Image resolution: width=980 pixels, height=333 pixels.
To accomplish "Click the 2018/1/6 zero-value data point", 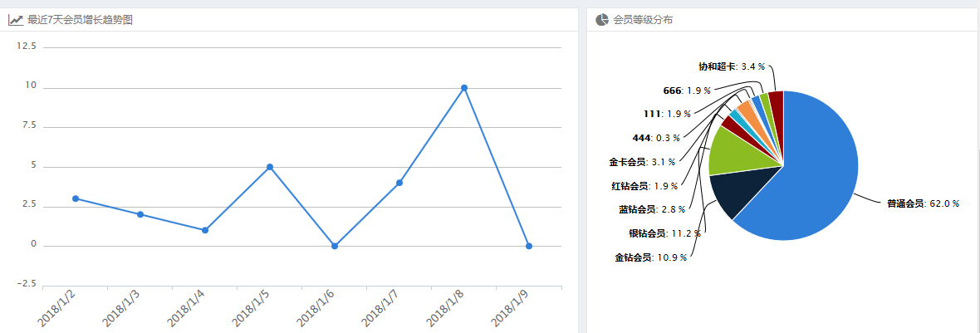I will tap(335, 246).
